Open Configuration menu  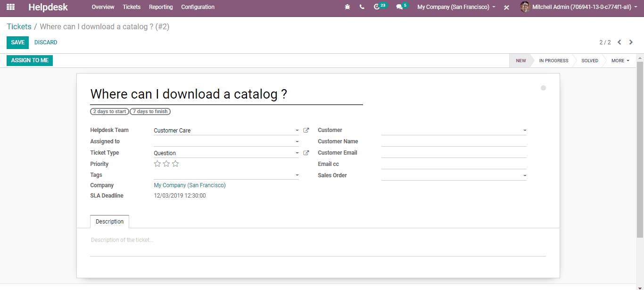(x=198, y=7)
